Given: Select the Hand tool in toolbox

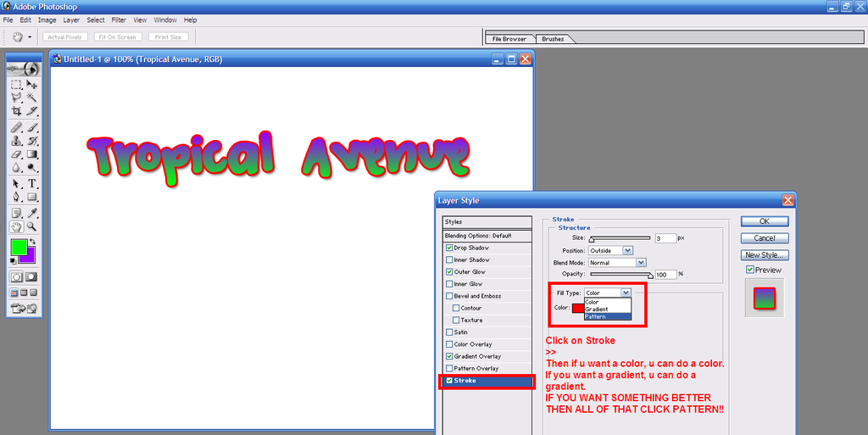Looking at the screenshot, I should coord(17,226).
